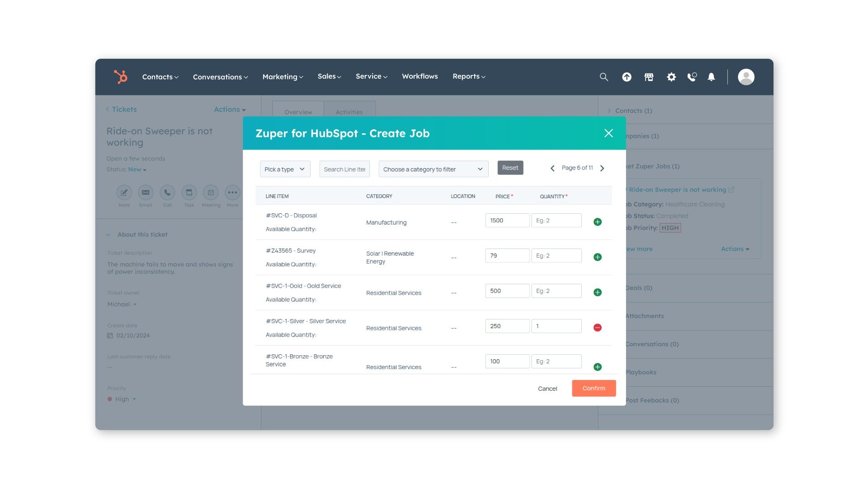
Task: Edit Silver Service quantity field
Action: (x=556, y=326)
